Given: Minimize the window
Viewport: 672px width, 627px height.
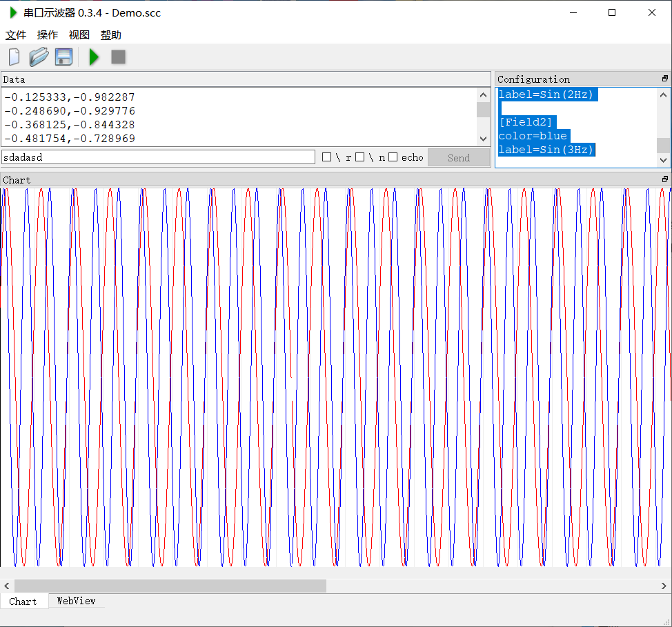Looking at the screenshot, I should point(573,13).
